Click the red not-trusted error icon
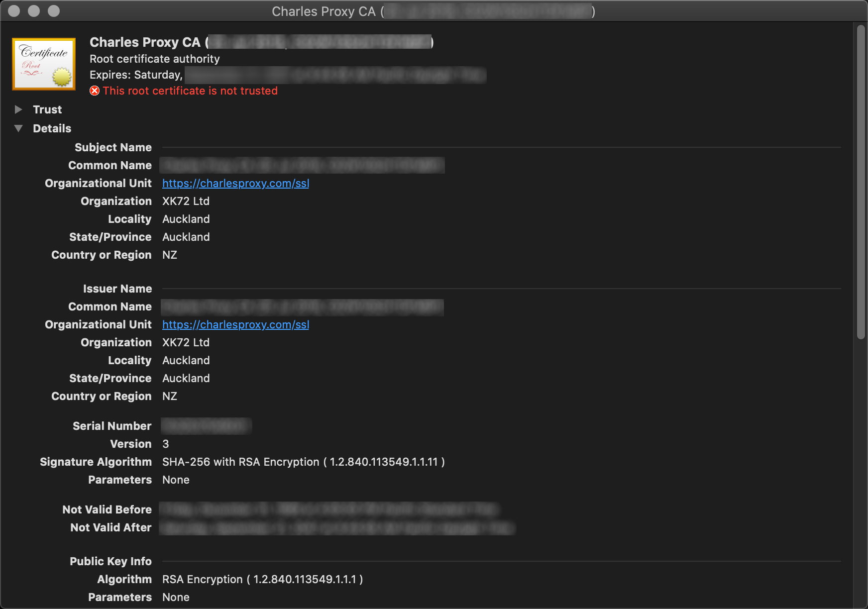 (x=95, y=91)
